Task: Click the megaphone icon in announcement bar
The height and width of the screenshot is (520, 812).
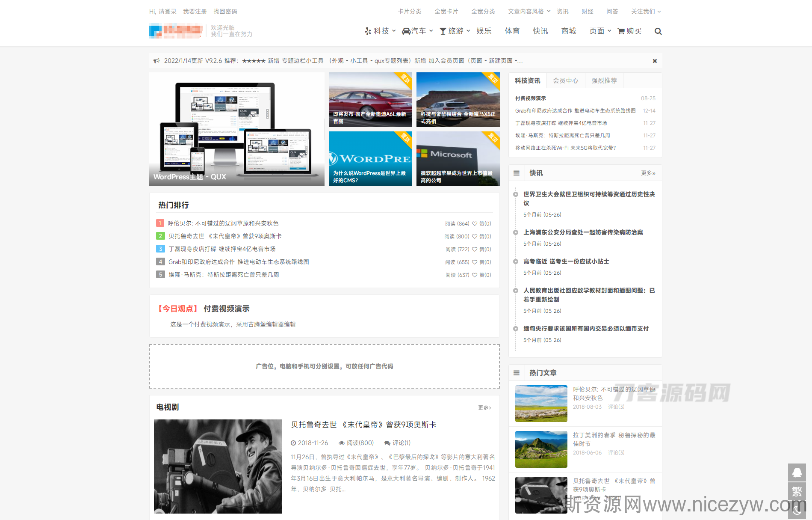Action: 156,61
